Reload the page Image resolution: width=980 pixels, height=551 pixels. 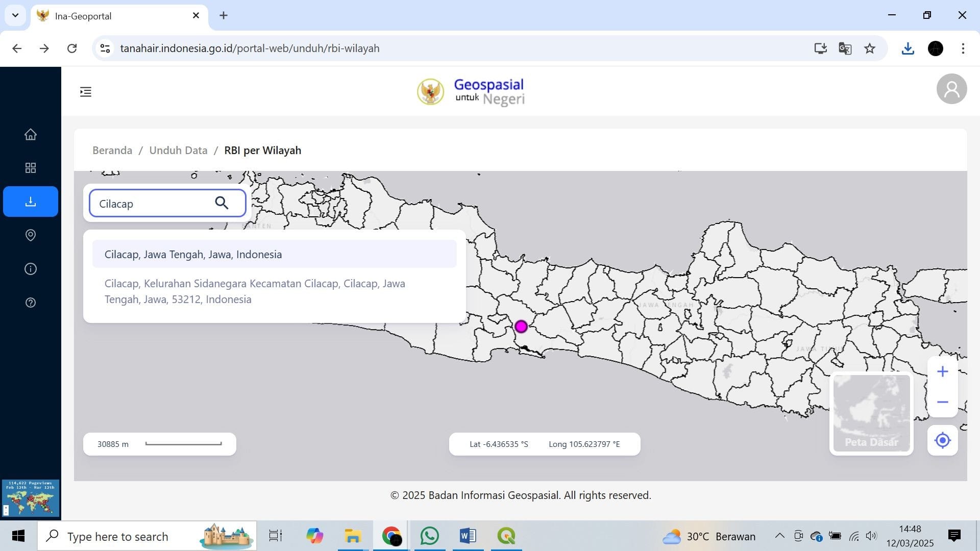click(x=72, y=48)
